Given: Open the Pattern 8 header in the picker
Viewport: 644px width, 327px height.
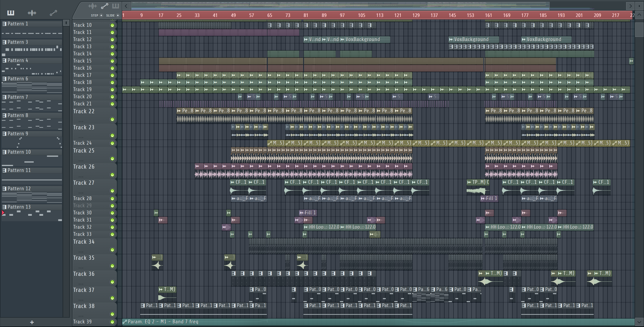Looking at the screenshot, I should pyautogui.click(x=32, y=115).
